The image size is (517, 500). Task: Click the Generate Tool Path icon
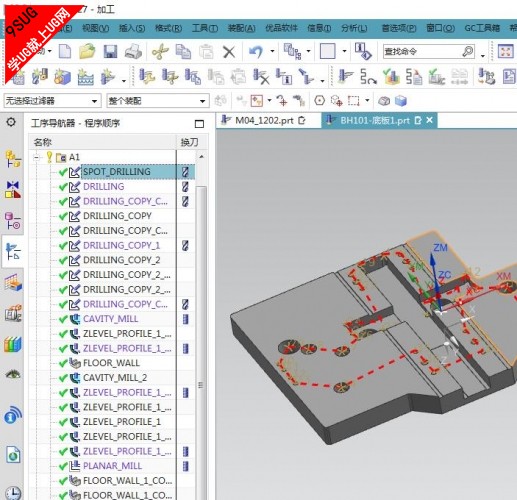click(x=345, y=77)
